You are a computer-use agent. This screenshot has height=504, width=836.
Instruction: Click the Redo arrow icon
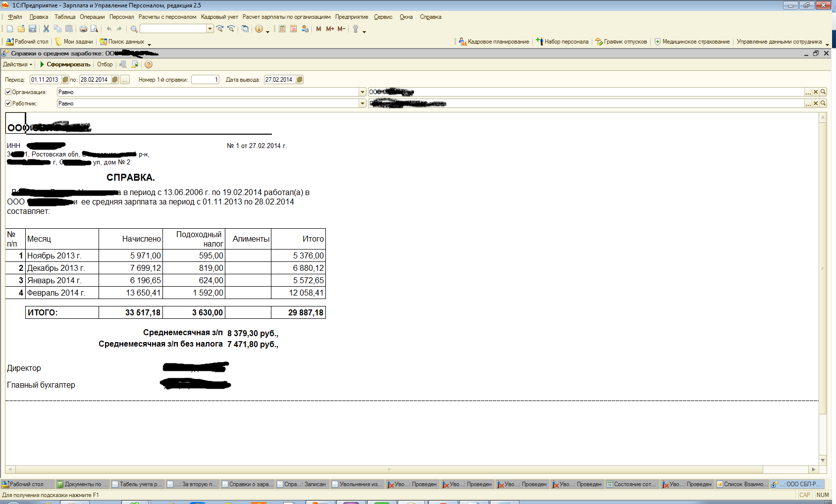(119, 29)
